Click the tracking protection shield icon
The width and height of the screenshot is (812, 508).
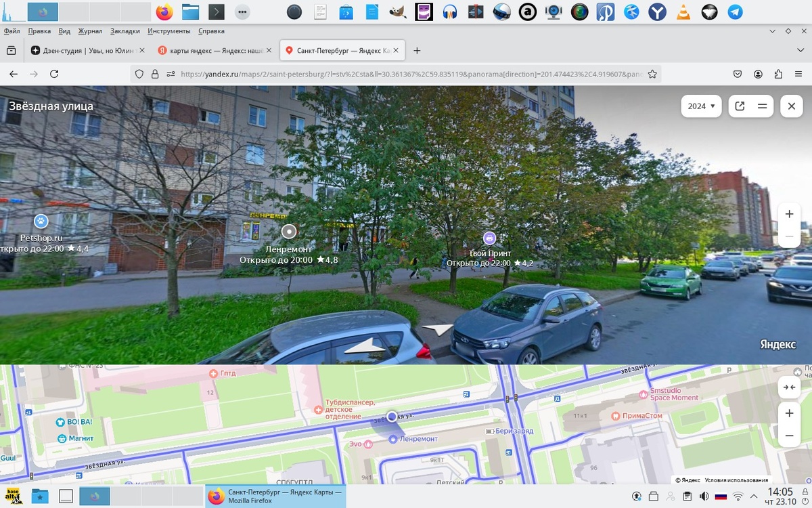point(139,74)
